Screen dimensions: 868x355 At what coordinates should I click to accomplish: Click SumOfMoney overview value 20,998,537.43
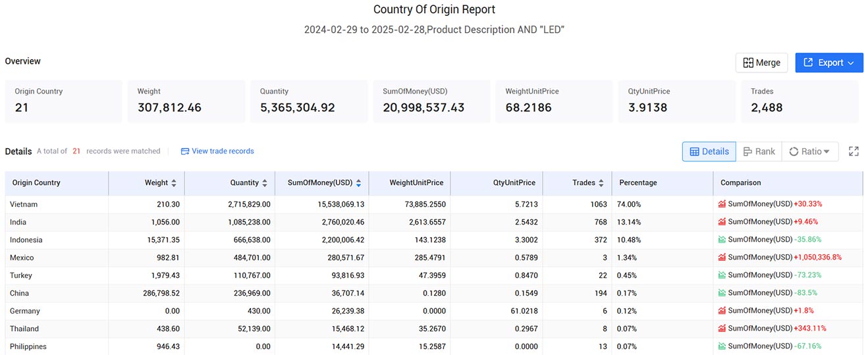tap(423, 107)
